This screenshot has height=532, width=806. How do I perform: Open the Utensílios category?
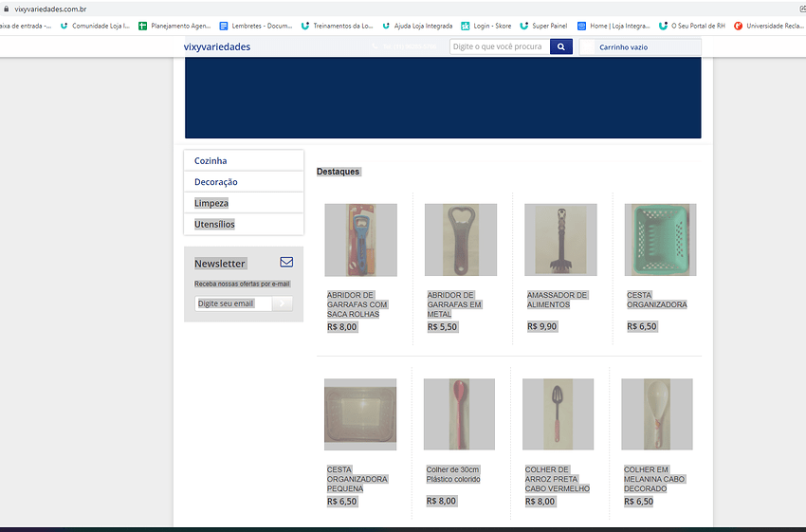click(x=244, y=224)
